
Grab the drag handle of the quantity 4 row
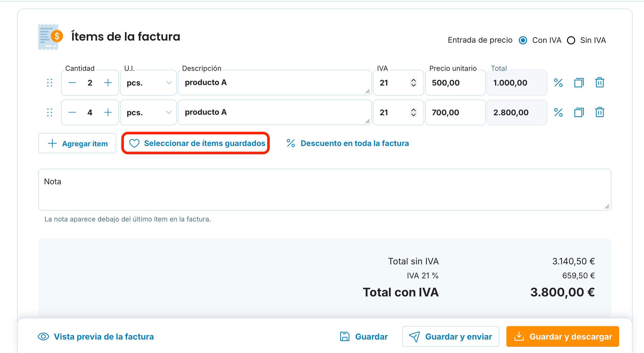click(x=50, y=112)
